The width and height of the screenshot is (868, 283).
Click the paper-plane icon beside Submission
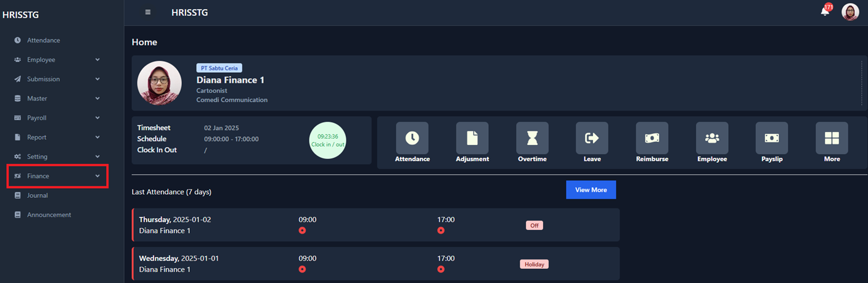point(18,79)
